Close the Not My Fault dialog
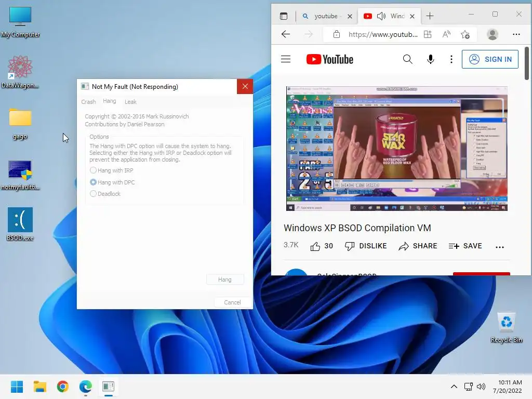 pos(245,87)
